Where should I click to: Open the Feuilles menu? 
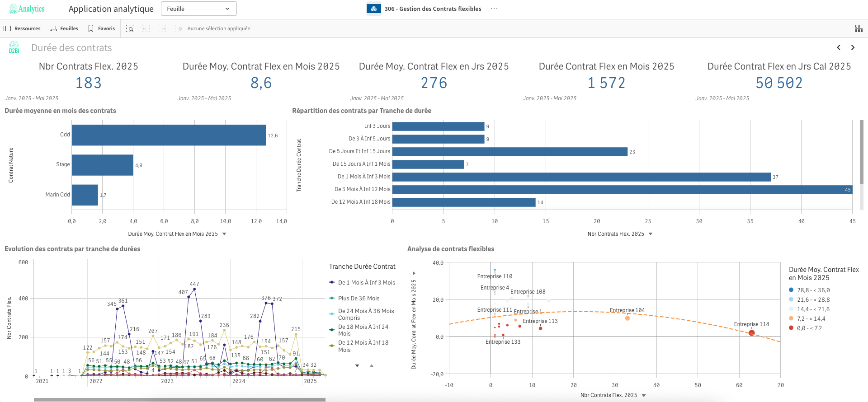coord(64,28)
